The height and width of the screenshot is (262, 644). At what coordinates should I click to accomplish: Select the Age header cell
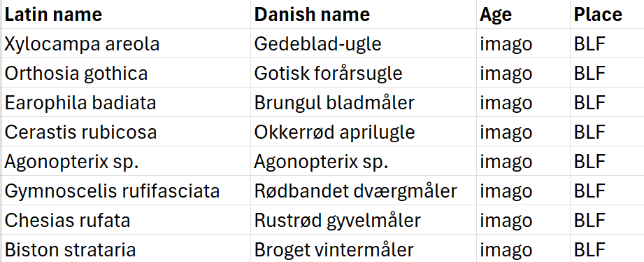click(x=523, y=15)
